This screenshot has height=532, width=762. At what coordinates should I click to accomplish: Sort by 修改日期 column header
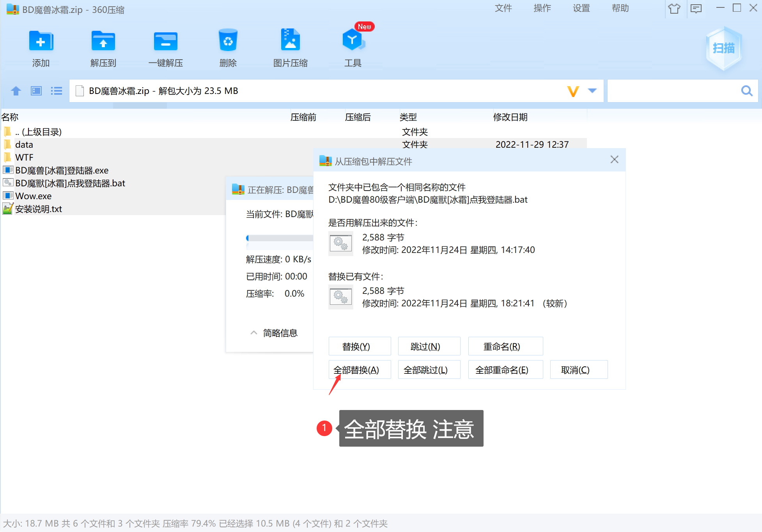(x=510, y=117)
